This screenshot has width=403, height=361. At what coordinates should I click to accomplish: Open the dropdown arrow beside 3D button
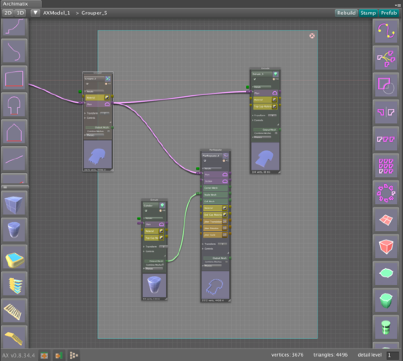pos(35,13)
